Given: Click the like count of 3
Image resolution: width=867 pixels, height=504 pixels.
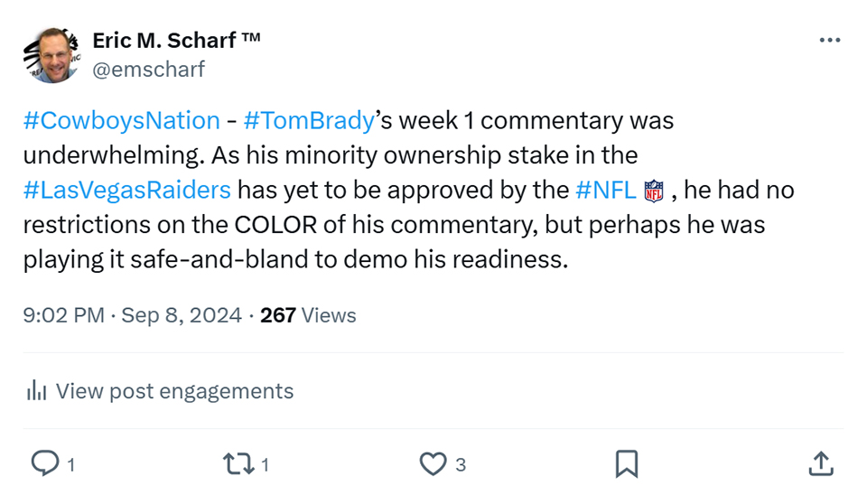Looking at the screenshot, I should (x=461, y=465).
